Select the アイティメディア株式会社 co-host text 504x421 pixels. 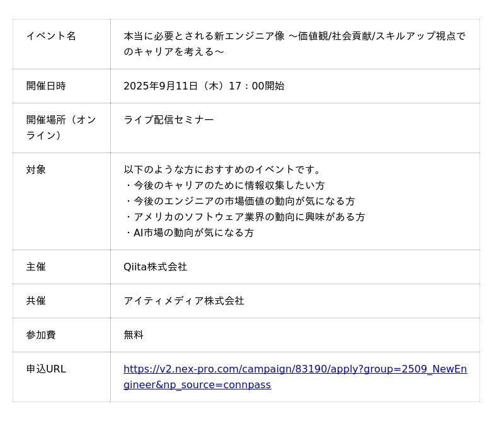[184, 301]
